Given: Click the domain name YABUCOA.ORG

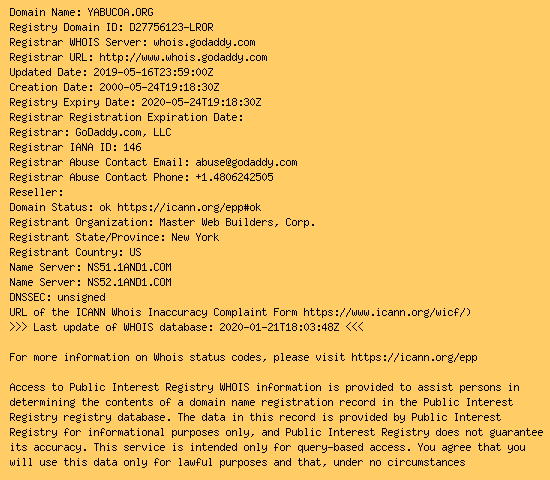Looking at the screenshot, I should [x=120, y=12].
